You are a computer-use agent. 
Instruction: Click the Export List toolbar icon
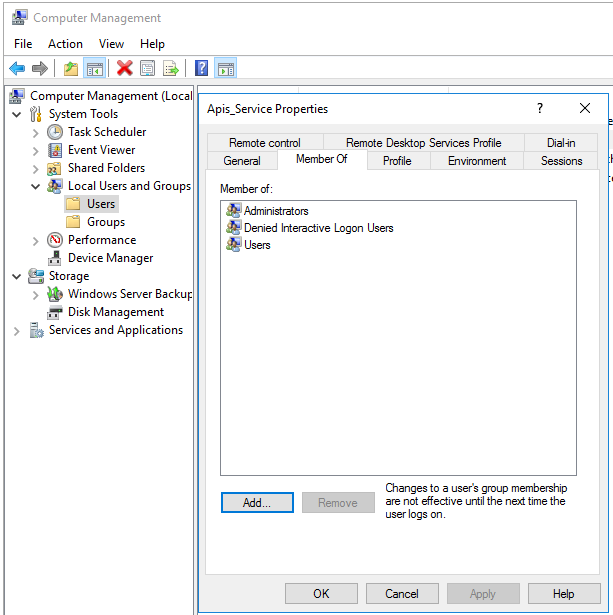click(171, 68)
